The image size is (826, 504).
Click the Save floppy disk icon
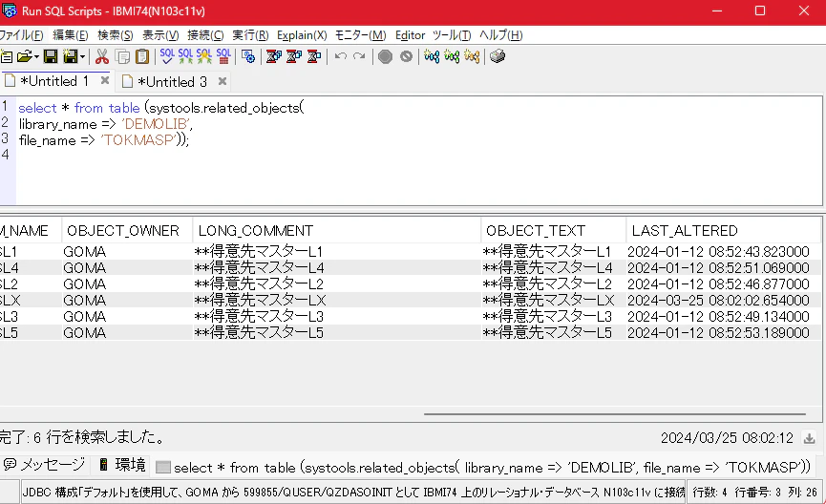(51, 56)
